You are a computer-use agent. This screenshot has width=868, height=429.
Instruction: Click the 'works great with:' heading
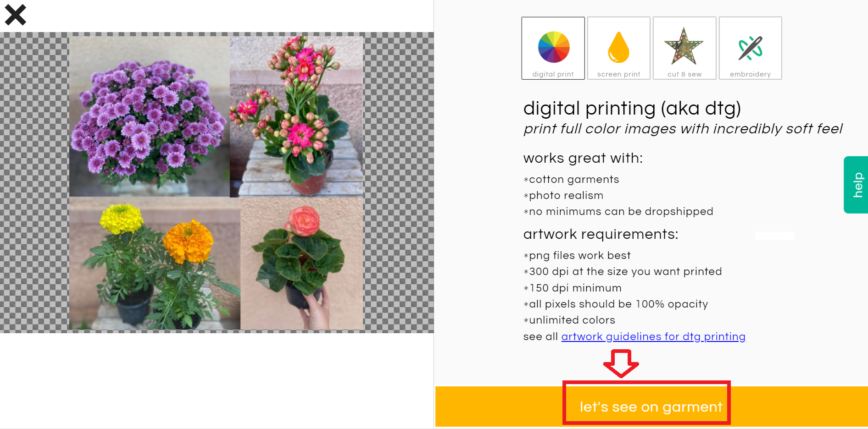point(583,158)
